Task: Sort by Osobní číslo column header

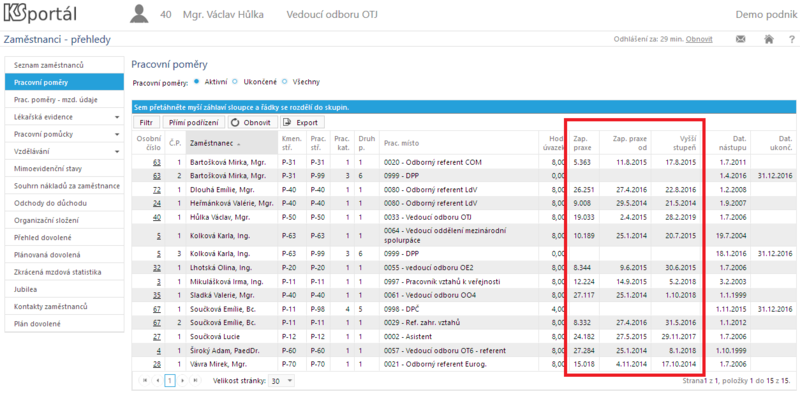Action: (149, 143)
